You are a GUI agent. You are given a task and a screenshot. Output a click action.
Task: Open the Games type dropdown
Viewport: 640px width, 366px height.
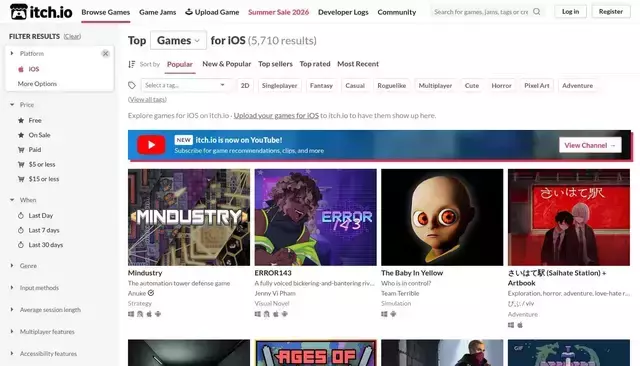pyautogui.click(x=178, y=40)
